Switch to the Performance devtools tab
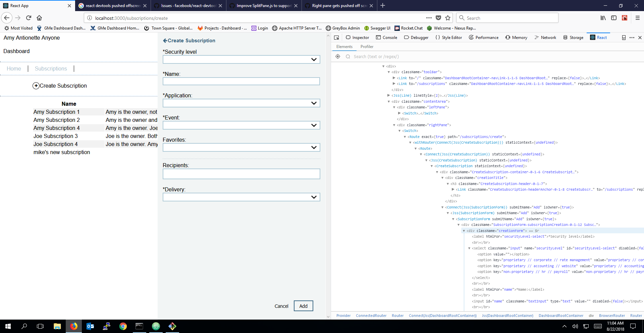Screen dimensions: 644x333 click(484, 38)
